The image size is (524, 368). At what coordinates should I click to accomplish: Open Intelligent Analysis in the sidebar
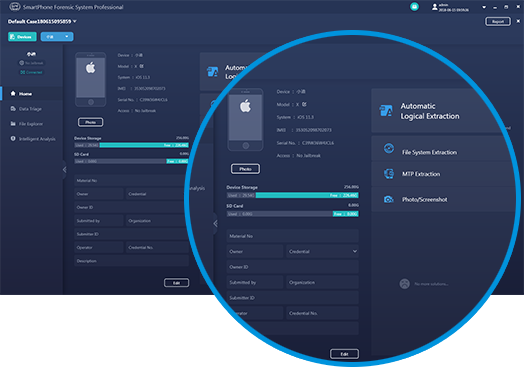click(x=32, y=139)
